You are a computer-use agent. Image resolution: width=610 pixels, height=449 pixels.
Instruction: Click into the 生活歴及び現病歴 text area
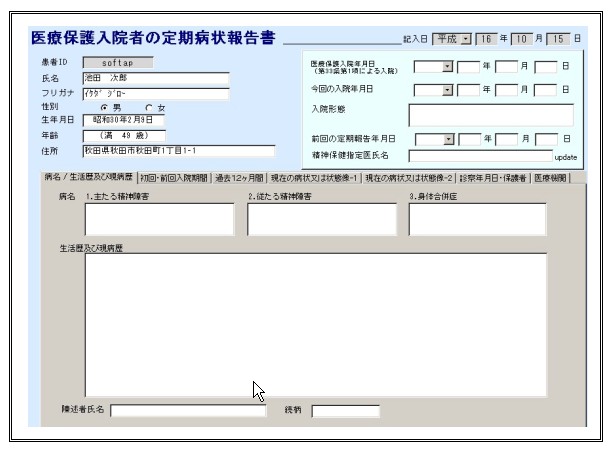(316, 324)
